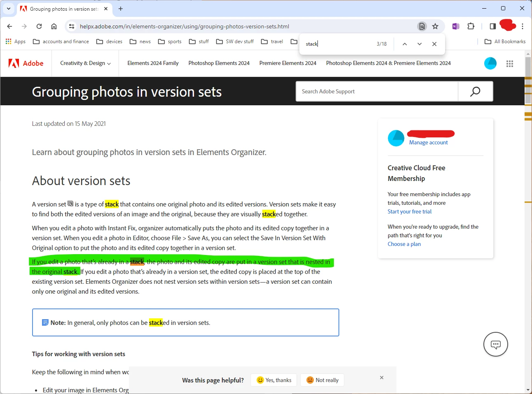
Task: Open the news bookmark folder
Action: [140, 42]
